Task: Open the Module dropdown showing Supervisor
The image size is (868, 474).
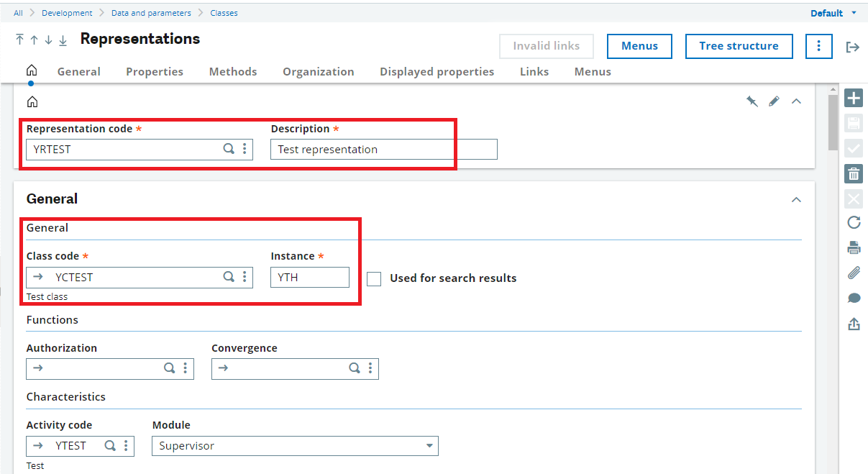Action: [x=430, y=446]
